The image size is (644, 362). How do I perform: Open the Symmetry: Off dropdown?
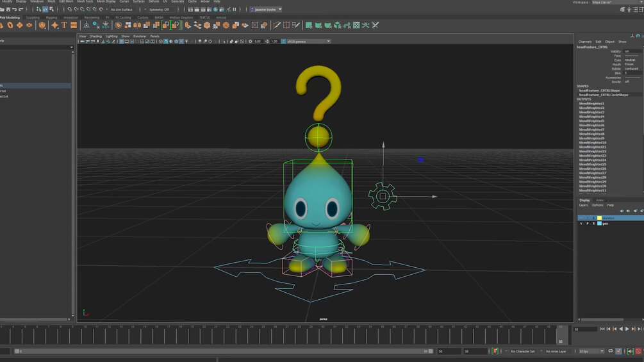pos(159,10)
